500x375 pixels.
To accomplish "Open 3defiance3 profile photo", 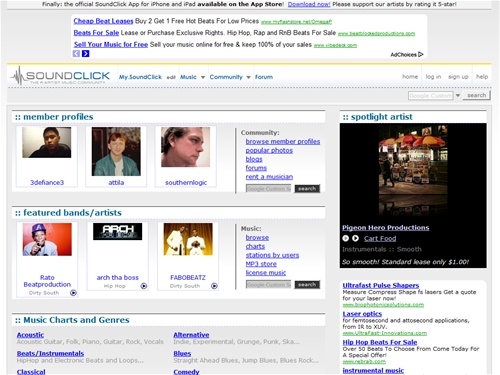I will pos(47,142).
